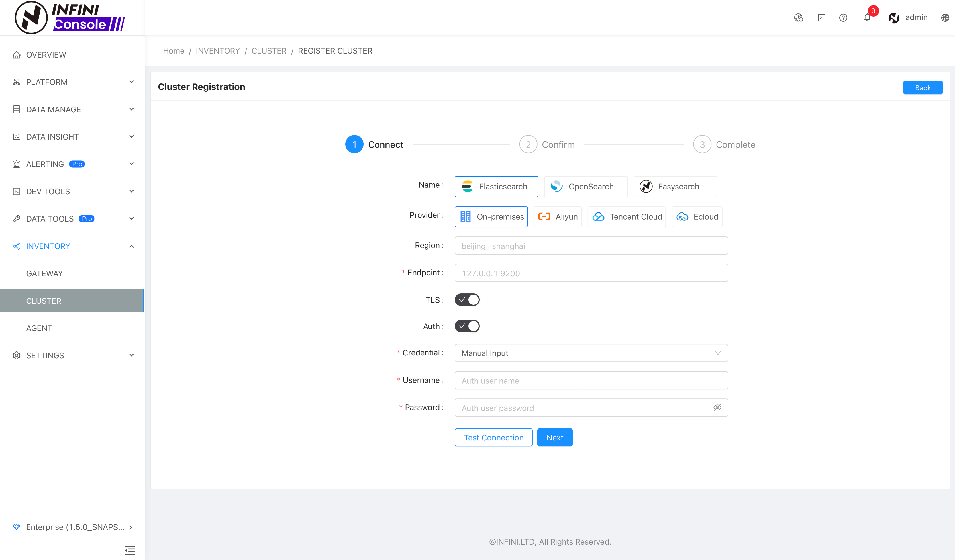The width and height of the screenshot is (955, 560).
Task: Click the On-premises provider icon
Action: tap(466, 216)
